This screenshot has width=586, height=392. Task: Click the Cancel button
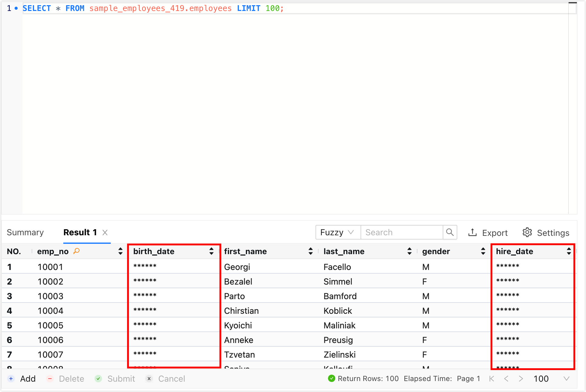point(166,379)
